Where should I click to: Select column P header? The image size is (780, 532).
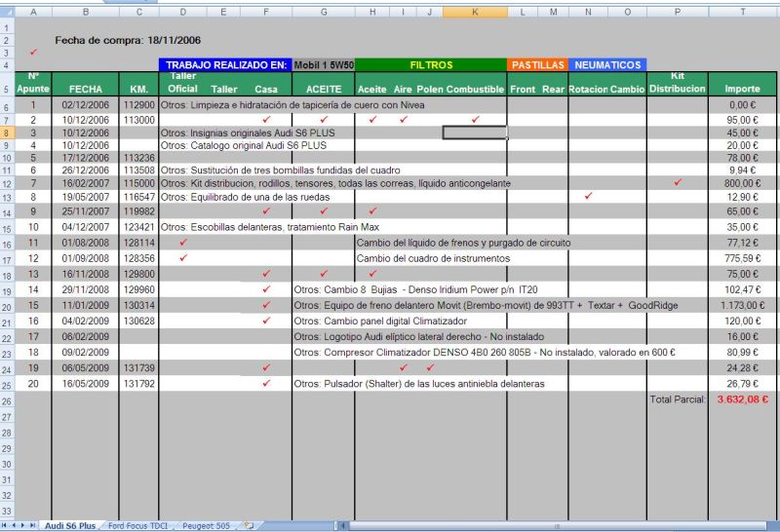point(678,12)
